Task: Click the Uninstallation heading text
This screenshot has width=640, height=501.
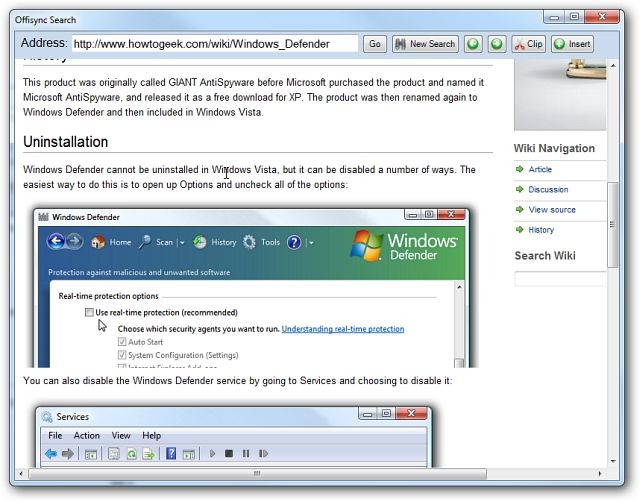Action: (x=66, y=142)
